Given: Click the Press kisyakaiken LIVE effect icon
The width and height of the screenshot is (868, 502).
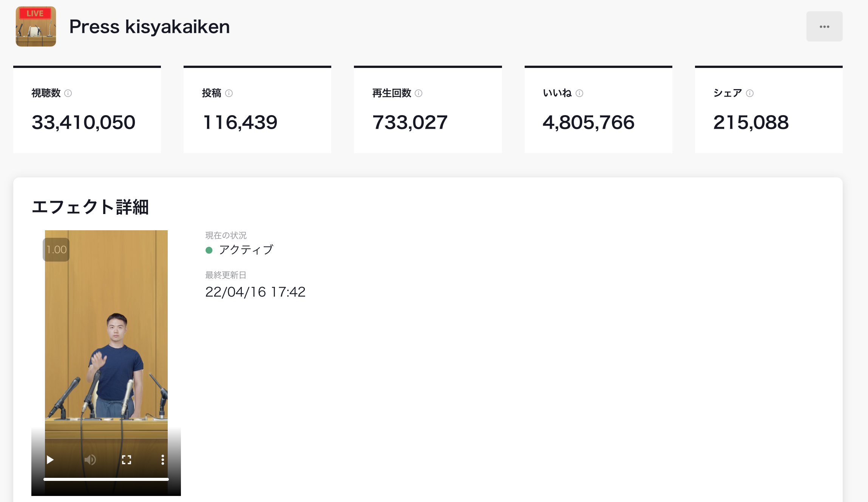Looking at the screenshot, I should (36, 26).
